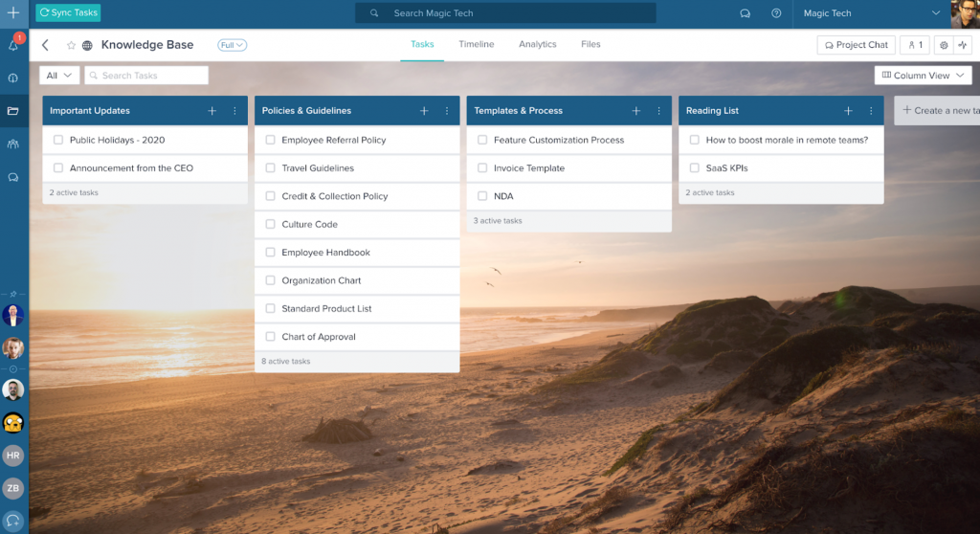Check Organization Chart task
Viewport: 980px width, 534px height.
pyautogui.click(x=270, y=280)
